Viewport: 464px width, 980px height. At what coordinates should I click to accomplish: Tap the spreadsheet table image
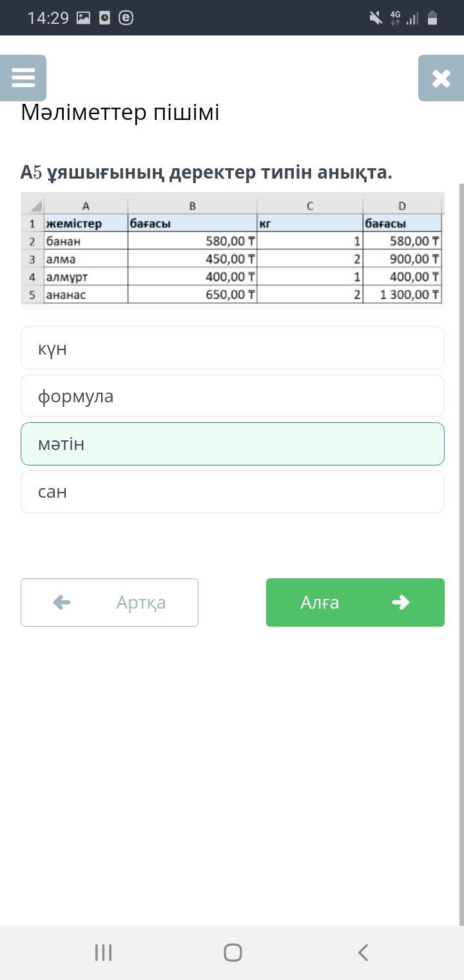pyautogui.click(x=232, y=250)
